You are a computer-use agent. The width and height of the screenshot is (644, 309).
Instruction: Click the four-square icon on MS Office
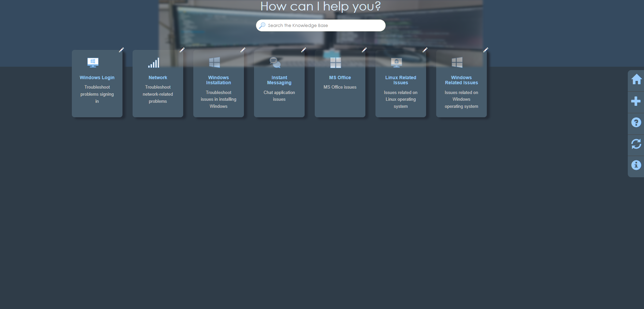tap(336, 63)
